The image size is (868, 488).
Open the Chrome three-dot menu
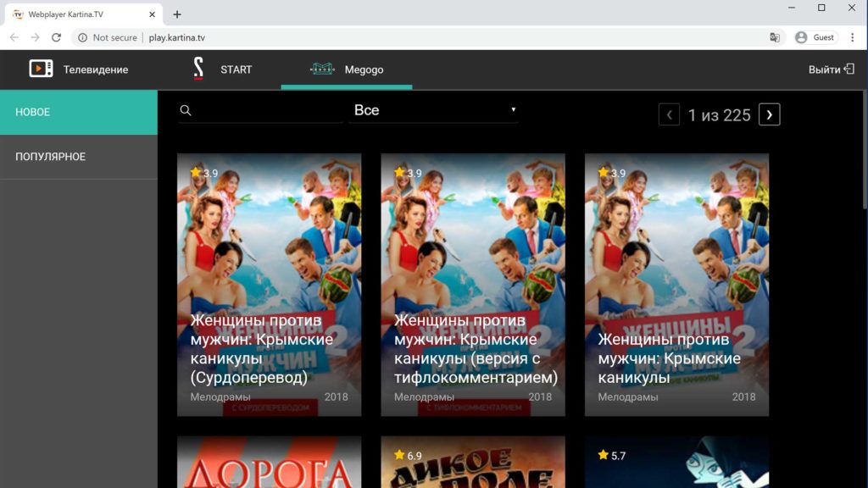(853, 37)
